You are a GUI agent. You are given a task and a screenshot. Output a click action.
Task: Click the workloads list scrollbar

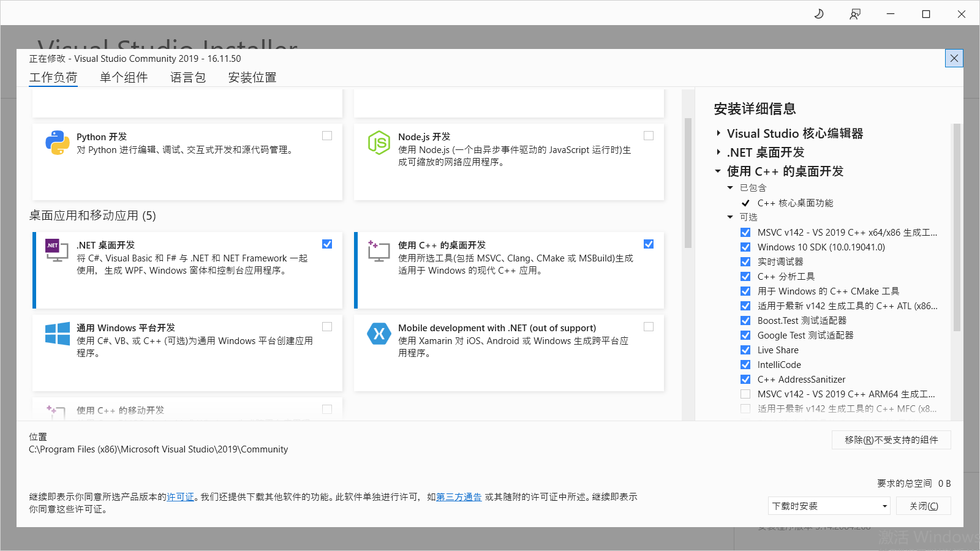coord(688,184)
